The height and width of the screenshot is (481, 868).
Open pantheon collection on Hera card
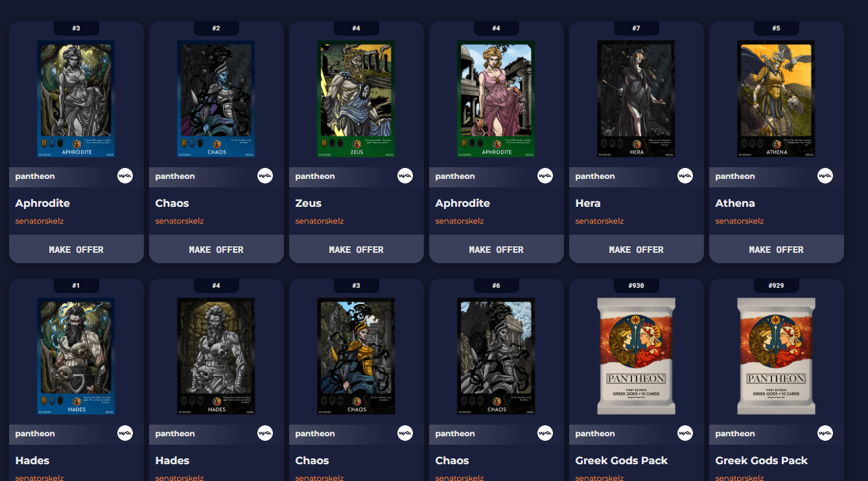[595, 176]
